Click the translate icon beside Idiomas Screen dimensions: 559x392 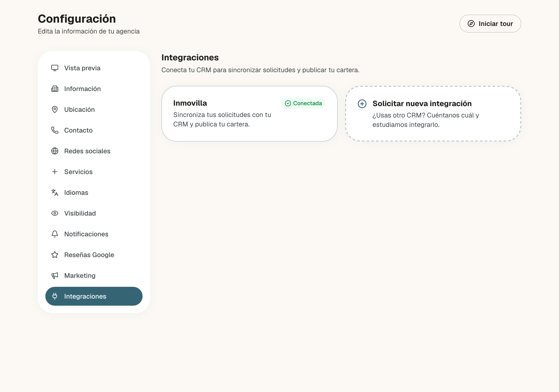coord(55,192)
